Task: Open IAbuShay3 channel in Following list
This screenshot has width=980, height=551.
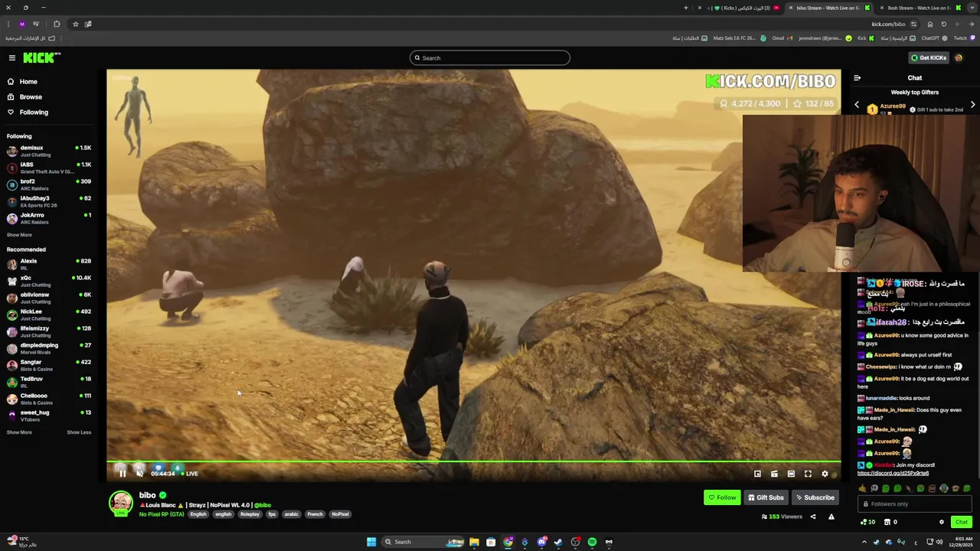Action: pos(49,201)
